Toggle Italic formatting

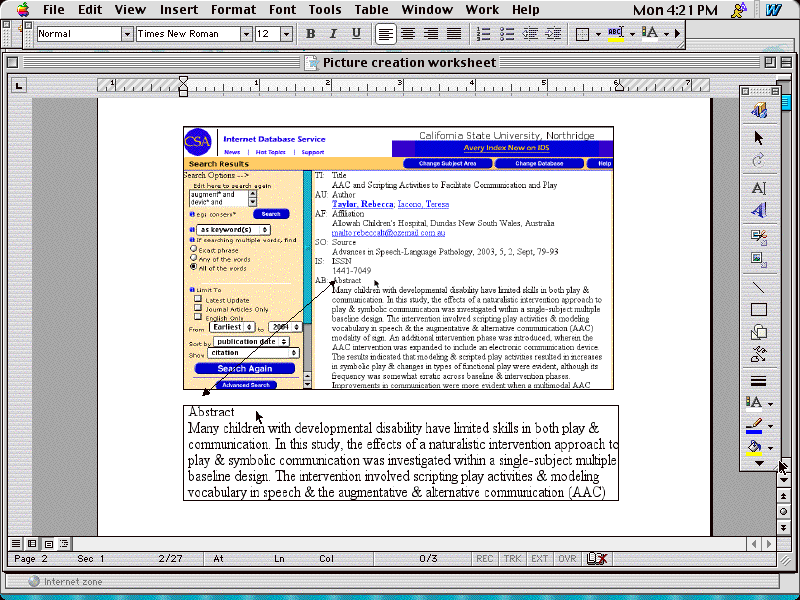point(333,34)
